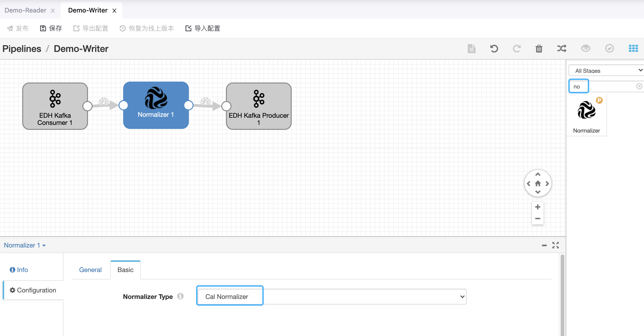Click the redo icon in toolbar
Viewport: 644px width, 336px height.
[x=516, y=48]
